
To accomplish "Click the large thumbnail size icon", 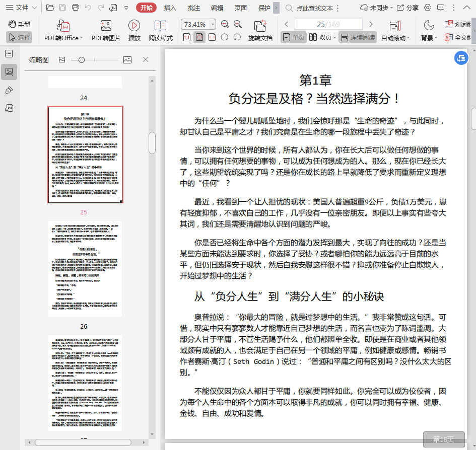I will [127, 60].
